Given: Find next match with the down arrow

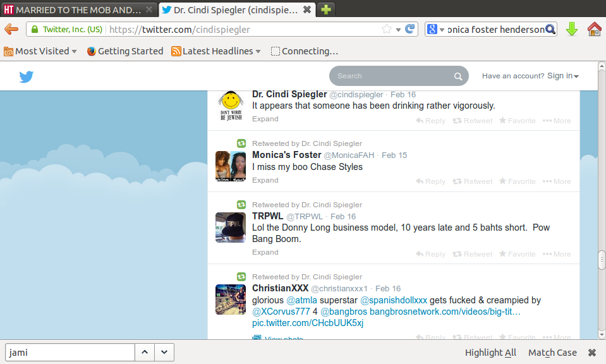Looking at the screenshot, I should point(164,353).
